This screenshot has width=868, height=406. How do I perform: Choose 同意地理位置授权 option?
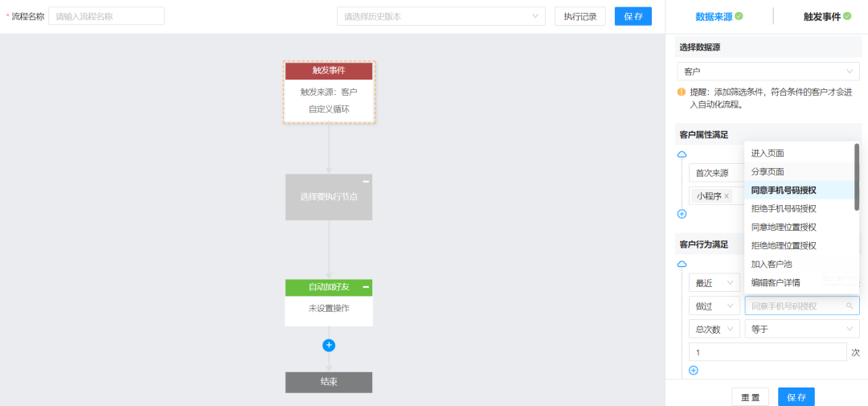800,227
